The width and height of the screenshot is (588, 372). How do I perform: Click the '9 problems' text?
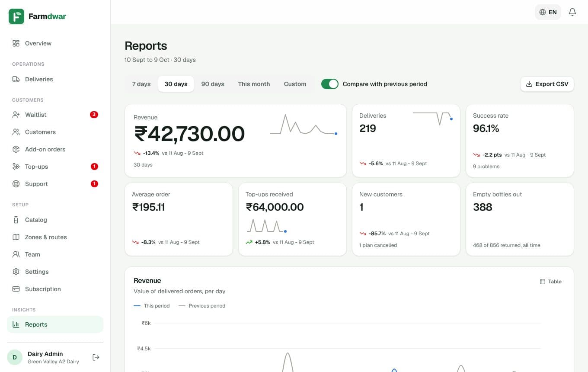pyautogui.click(x=486, y=167)
